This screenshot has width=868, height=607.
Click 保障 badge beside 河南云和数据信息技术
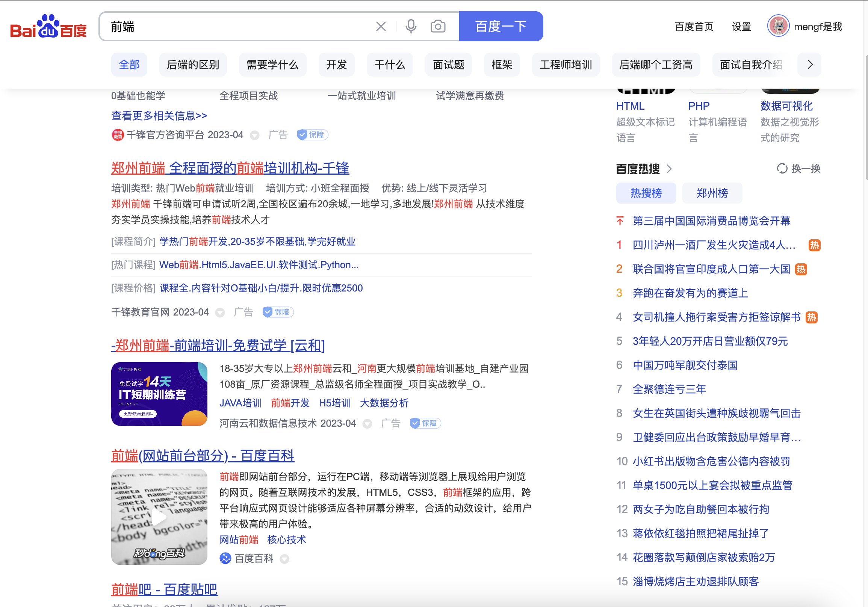(425, 423)
